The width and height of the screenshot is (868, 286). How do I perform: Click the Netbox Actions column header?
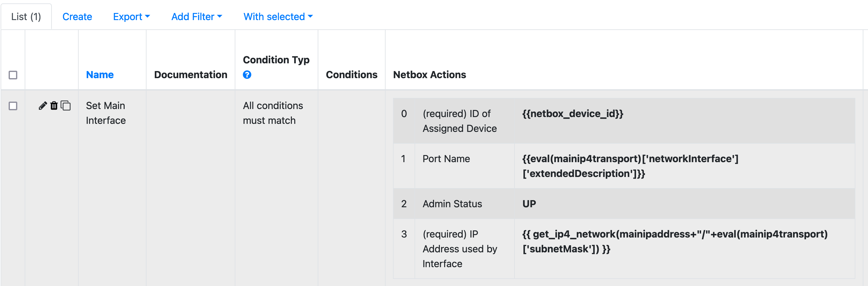click(429, 74)
